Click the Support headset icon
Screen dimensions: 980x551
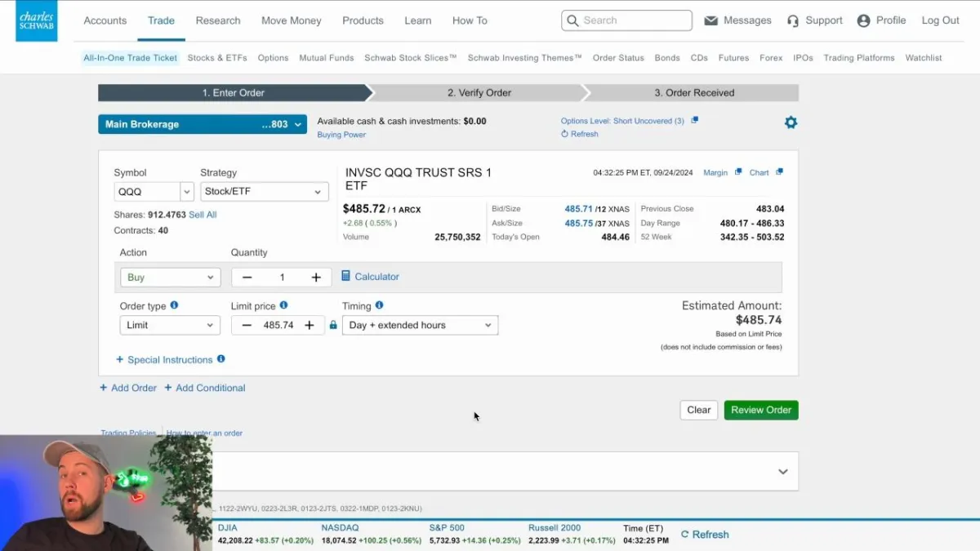(x=793, y=20)
